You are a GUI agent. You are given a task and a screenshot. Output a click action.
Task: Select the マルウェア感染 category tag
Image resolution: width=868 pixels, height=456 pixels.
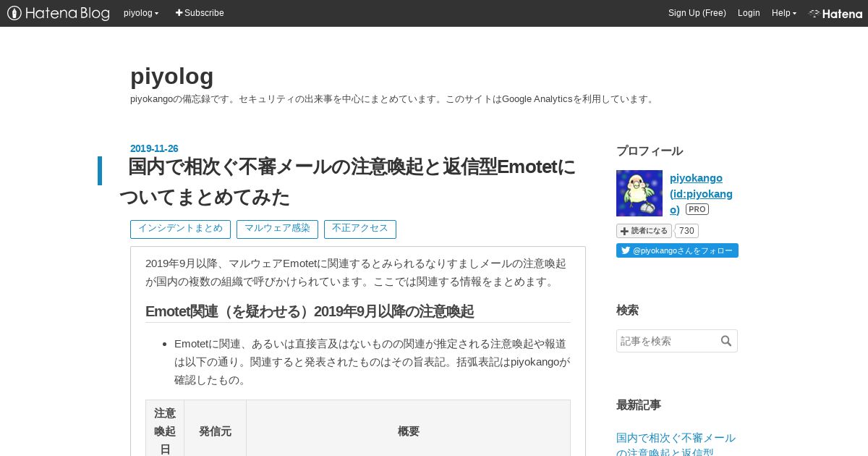pyautogui.click(x=277, y=229)
